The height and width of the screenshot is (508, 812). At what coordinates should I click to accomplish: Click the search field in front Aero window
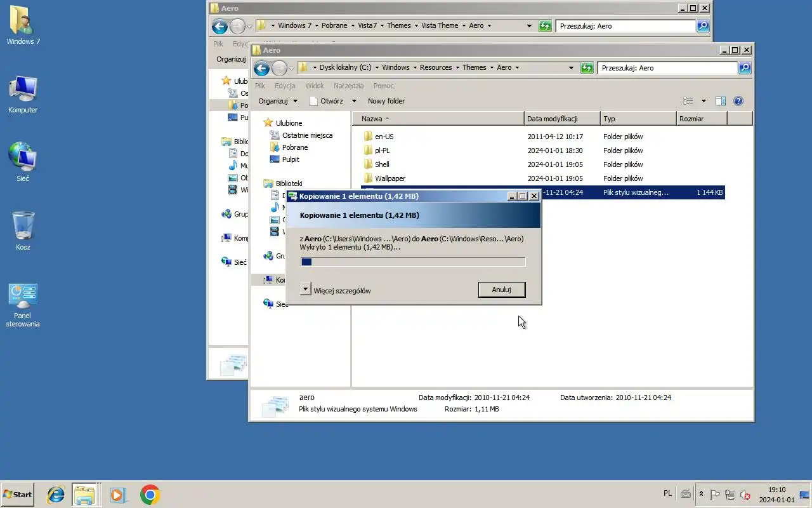pyautogui.click(x=667, y=68)
